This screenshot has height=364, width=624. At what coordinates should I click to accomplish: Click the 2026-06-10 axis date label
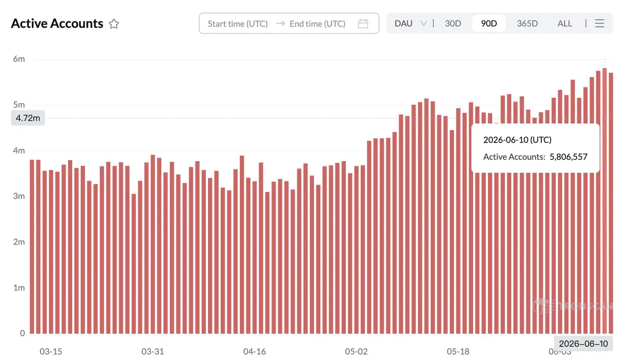[x=583, y=344]
